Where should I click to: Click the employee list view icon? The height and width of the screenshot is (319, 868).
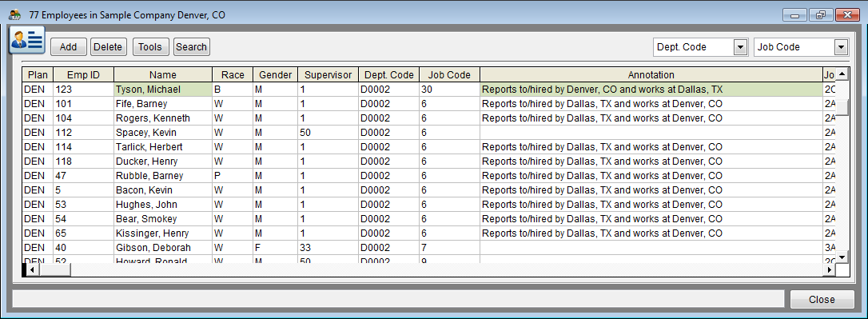click(x=27, y=41)
